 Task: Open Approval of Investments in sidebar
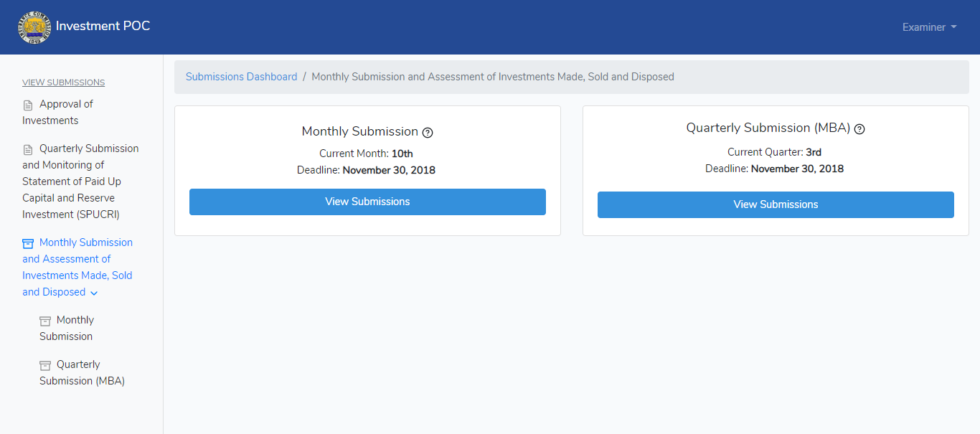point(57,113)
